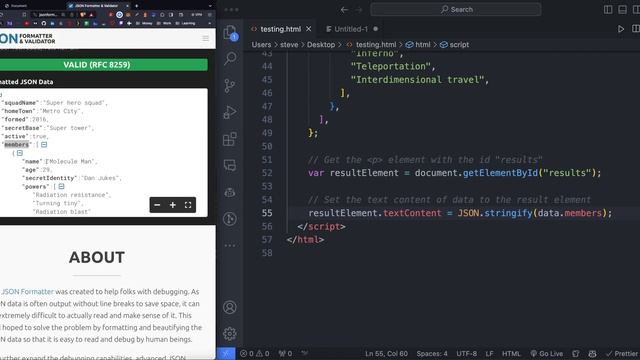Click the "squadName" key in JSON viewer
Viewport: 640px width, 360px height.
(20, 103)
